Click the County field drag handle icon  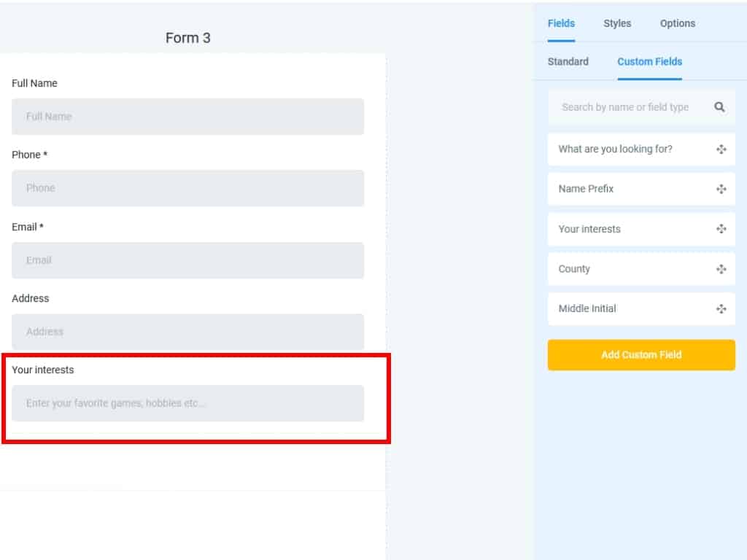(x=721, y=269)
